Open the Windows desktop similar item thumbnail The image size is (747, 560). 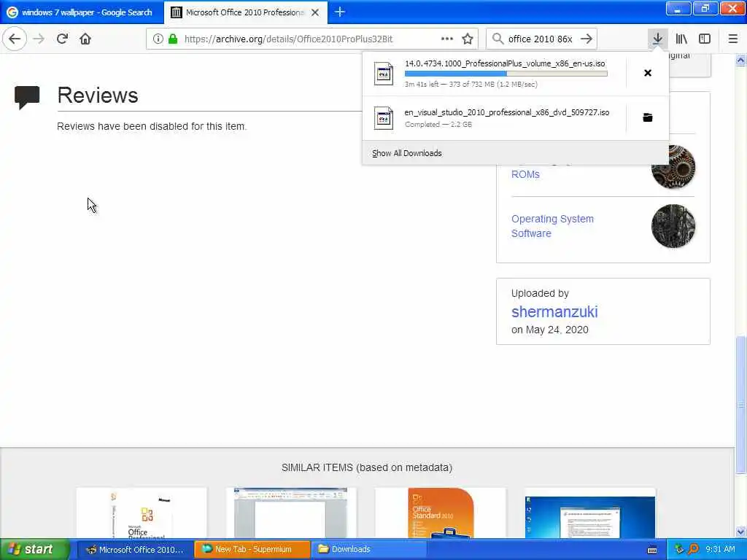click(589, 513)
